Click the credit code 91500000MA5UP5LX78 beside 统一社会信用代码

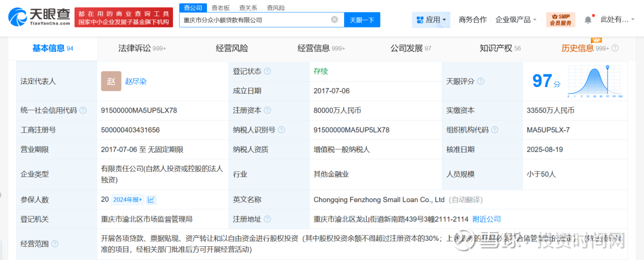tap(139, 110)
